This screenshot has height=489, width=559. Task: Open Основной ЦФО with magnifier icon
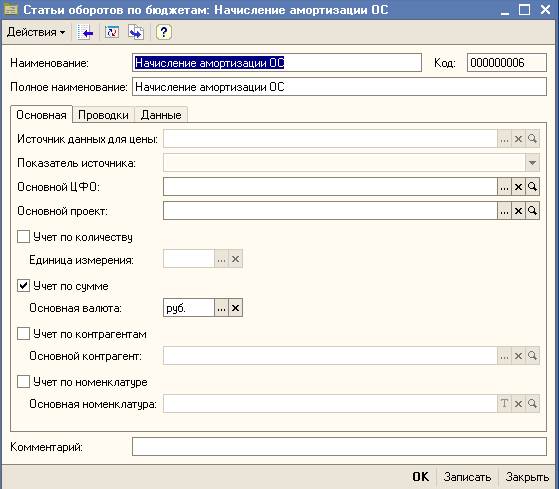532,187
